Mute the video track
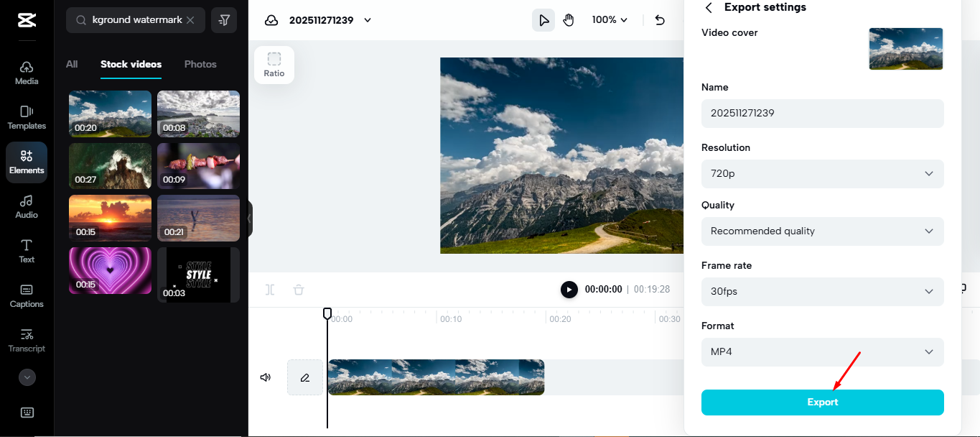This screenshot has width=980, height=437. tap(265, 377)
